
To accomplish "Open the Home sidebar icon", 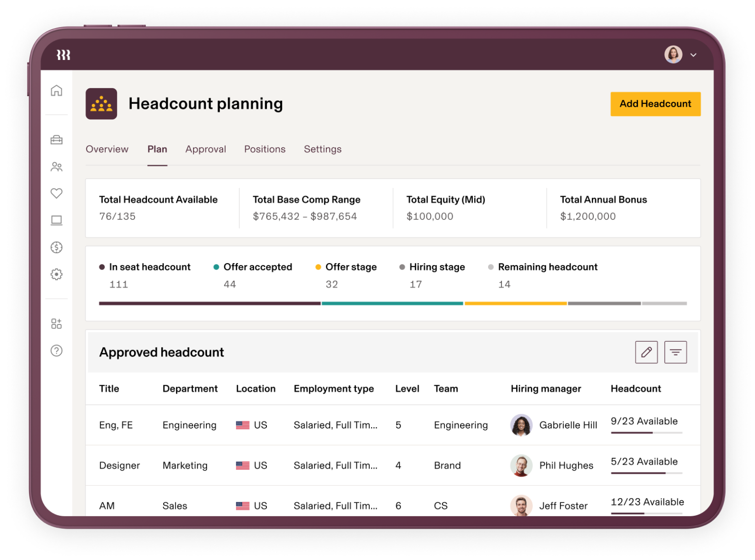I will click(x=57, y=90).
